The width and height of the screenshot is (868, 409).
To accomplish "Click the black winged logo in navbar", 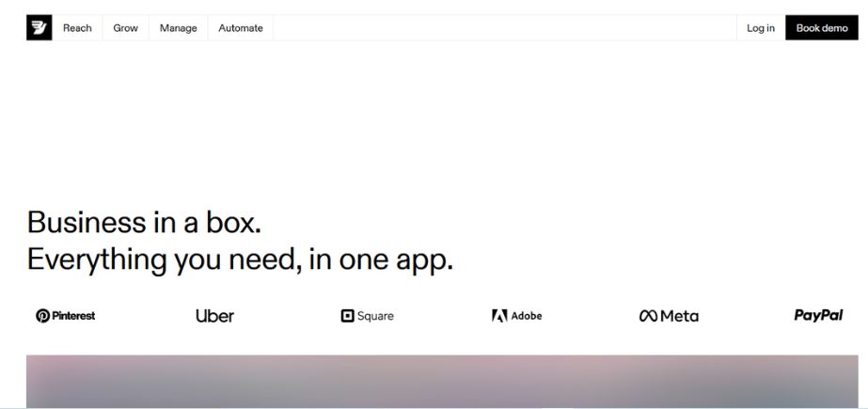I will [x=39, y=28].
